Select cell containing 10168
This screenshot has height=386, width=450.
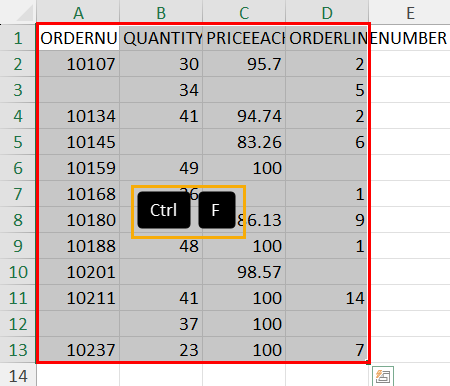click(x=79, y=194)
